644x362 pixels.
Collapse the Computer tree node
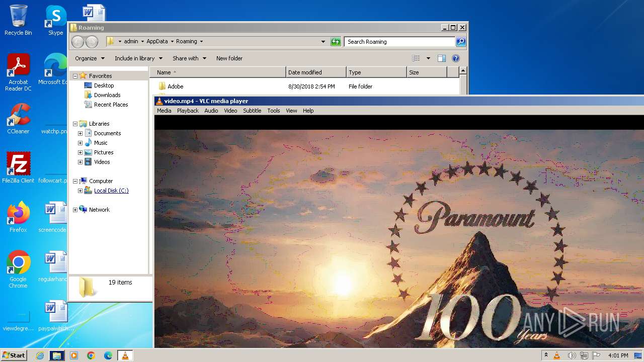coord(75,181)
